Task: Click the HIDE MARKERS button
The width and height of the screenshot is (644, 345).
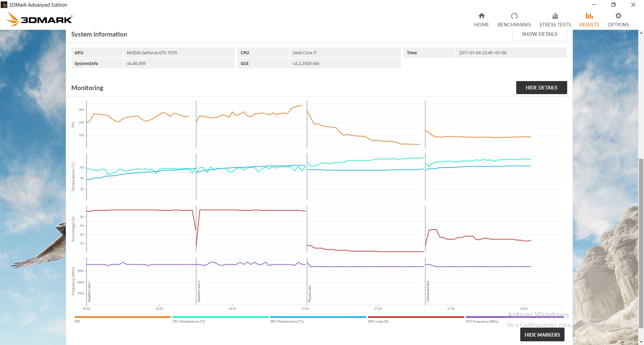Action: 542,335
